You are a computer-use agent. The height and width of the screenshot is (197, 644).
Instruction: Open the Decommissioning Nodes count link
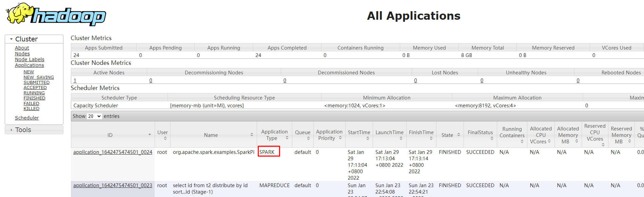(x=151, y=80)
